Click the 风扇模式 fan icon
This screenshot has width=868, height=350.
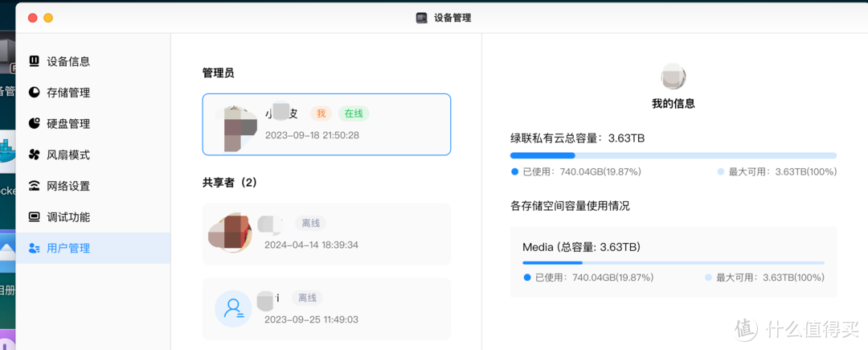click(x=35, y=154)
